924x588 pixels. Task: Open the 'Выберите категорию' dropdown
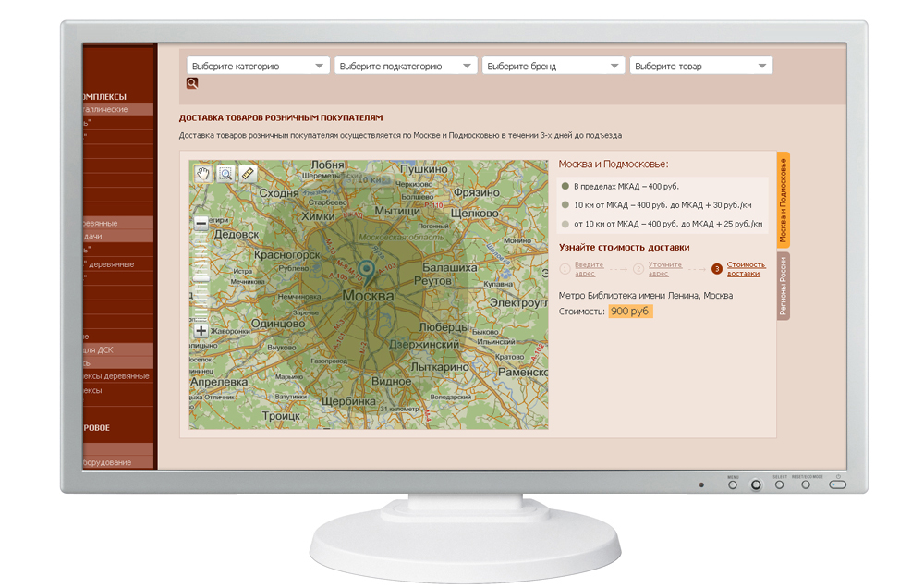click(x=258, y=66)
